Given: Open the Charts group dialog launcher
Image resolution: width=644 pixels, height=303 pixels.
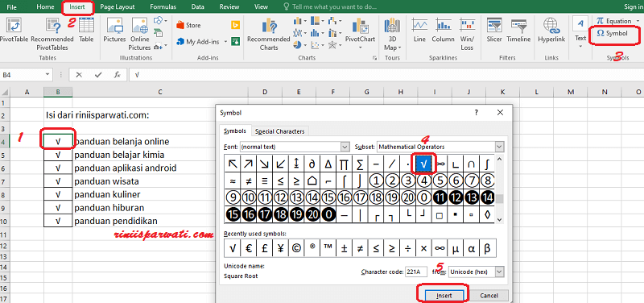Looking at the screenshot, I should (374, 58).
